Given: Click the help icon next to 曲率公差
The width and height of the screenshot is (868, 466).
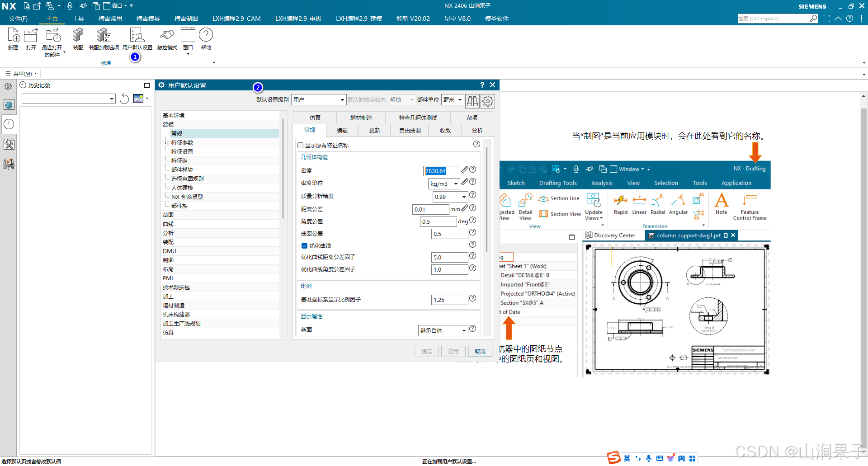Looking at the screenshot, I should pyautogui.click(x=472, y=232).
